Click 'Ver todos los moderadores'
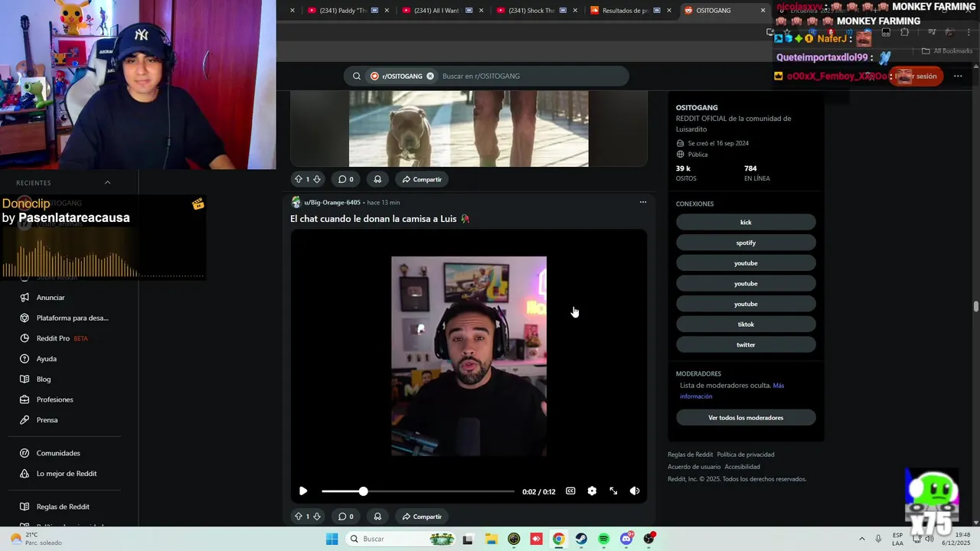The height and width of the screenshot is (551, 980). [746, 418]
